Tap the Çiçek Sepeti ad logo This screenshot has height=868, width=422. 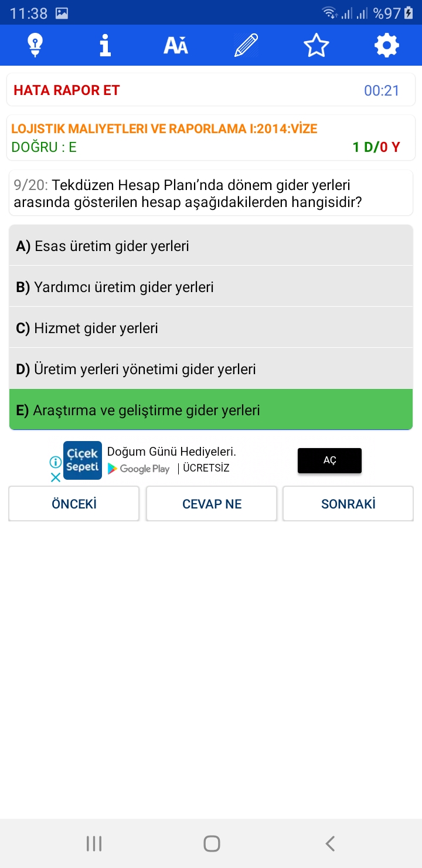coord(83,460)
